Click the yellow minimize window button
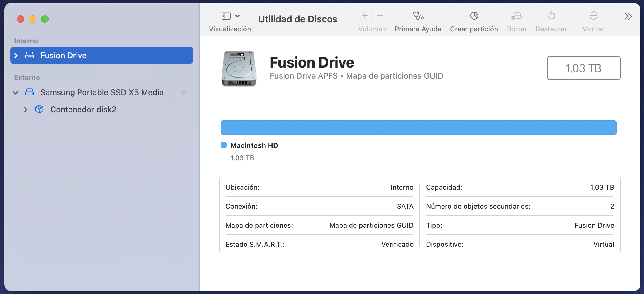This screenshot has height=294, width=644. tap(33, 19)
